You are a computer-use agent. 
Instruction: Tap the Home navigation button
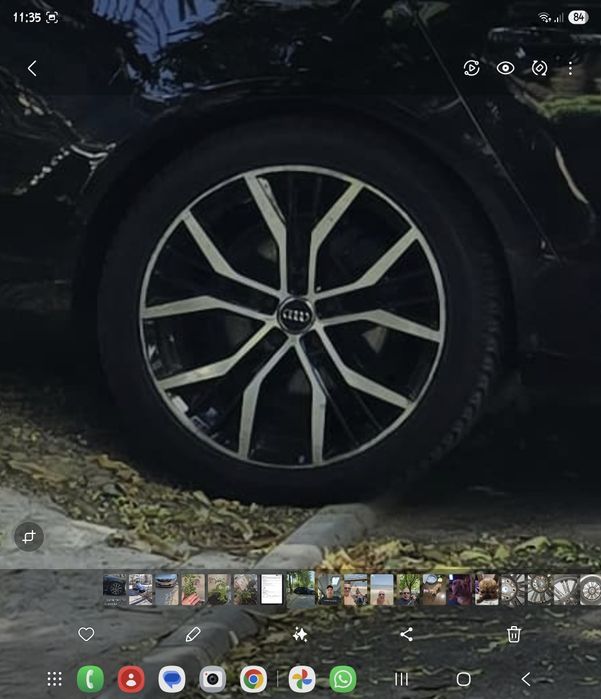point(464,679)
